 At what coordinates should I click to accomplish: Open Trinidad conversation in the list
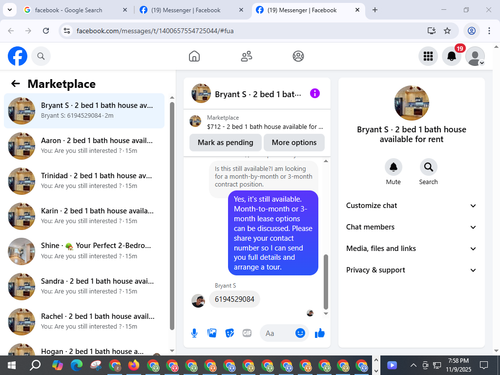tap(84, 181)
